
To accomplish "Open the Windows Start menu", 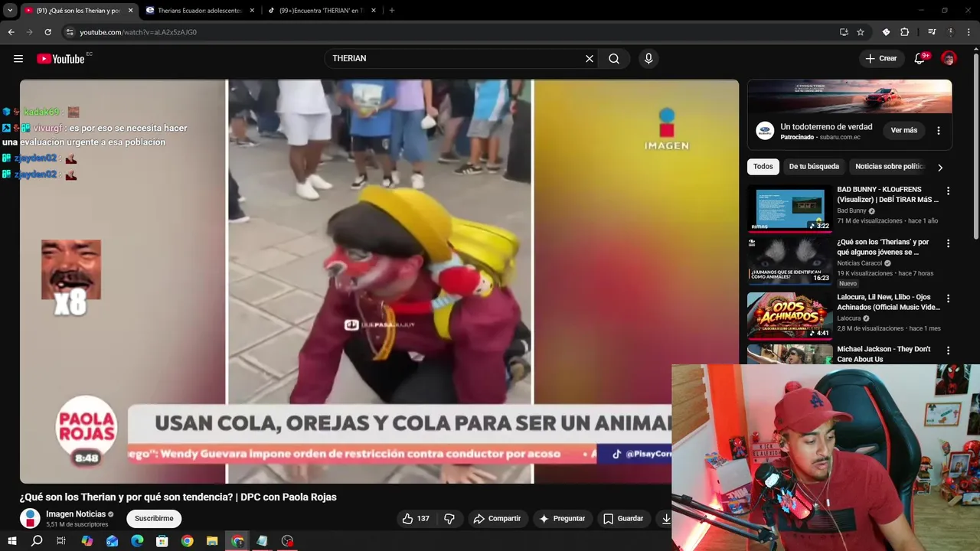I will pos(12,541).
